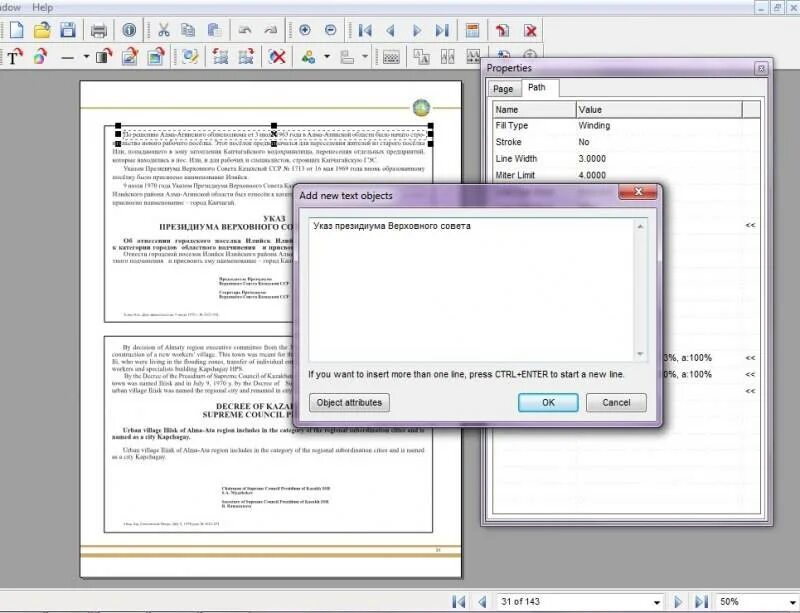Go to previous page from top toolbar
The image size is (800, 613).
(390, 31)
